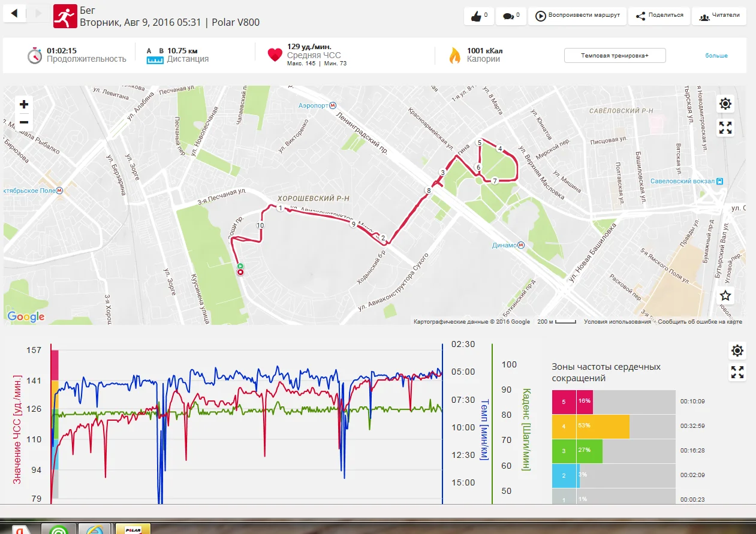The image size is (756, 534).
Task: Click the star favorite icon on map
Action: (x=725, y=295)
